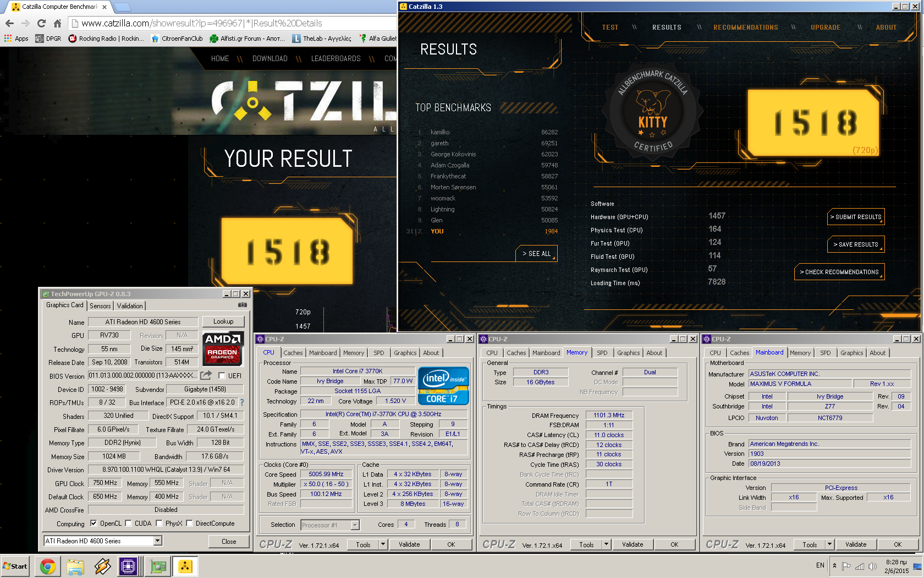This screenshot has height=578, width=924.
Task: Open the Upgrade tab in Catzilla
Action: point(826,28)
